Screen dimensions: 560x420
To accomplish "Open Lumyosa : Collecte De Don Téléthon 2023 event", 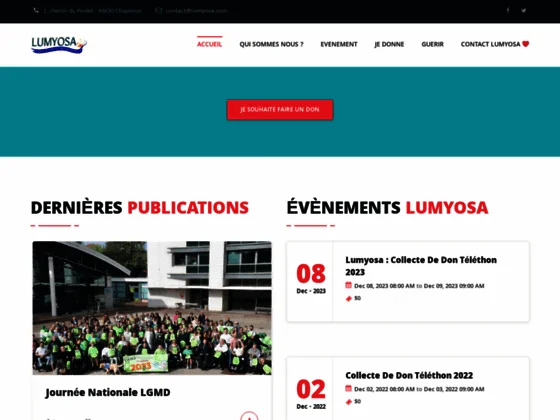I will pos(421,266).
